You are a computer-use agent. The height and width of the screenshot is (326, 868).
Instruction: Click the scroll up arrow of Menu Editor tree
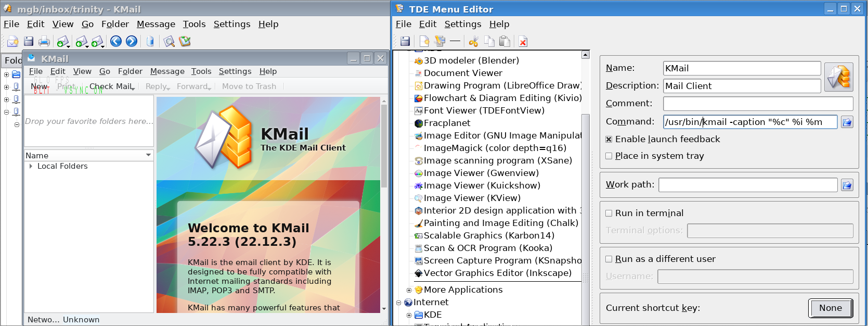586,55
